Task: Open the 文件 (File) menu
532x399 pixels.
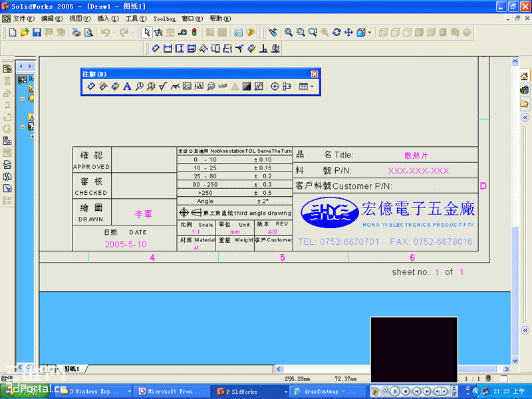Action: (x=24, y=19)
